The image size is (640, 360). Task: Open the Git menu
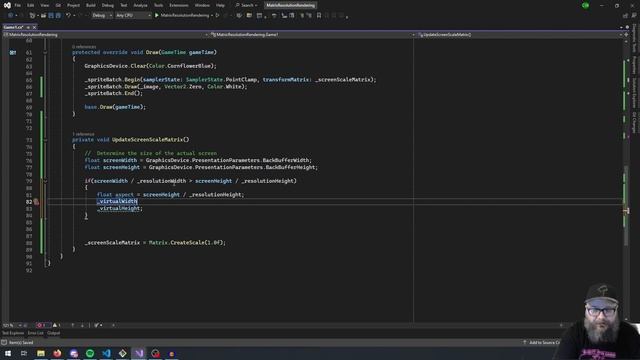tap(58, 5)
